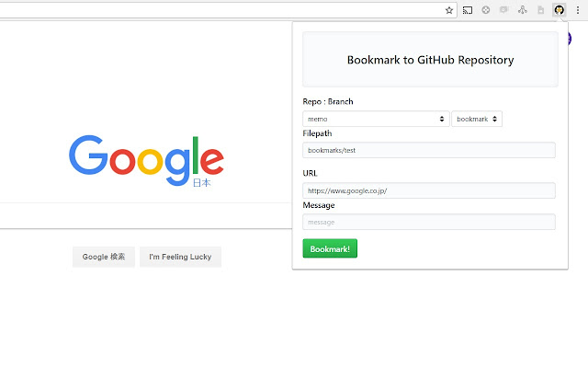Open the Cast screen icon
This screenshot has width=588, height=368.
point(468,10)
